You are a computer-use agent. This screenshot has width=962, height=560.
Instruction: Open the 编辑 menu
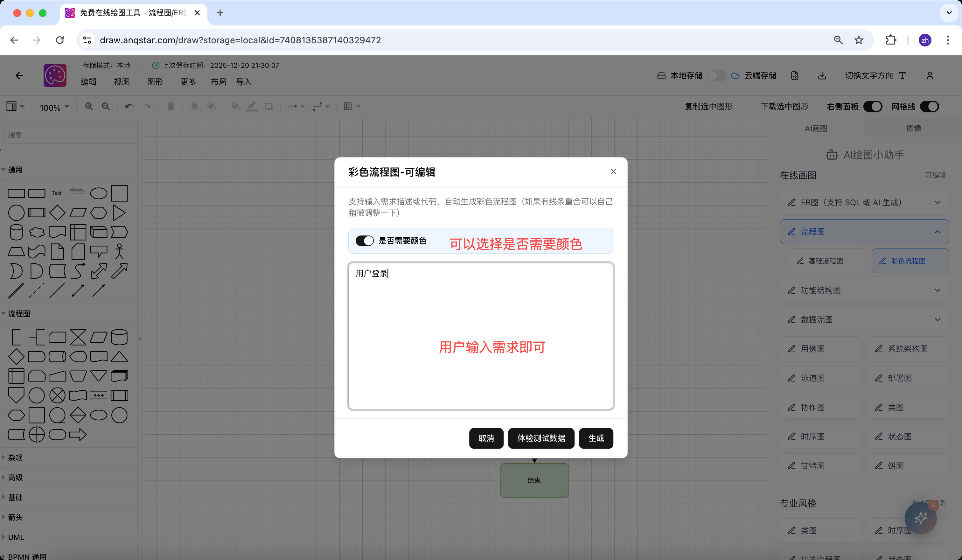(x=88, y=82)
